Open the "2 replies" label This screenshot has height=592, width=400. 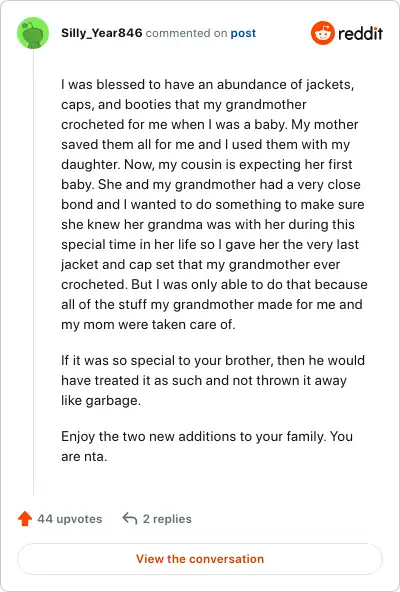coord(167,519)
